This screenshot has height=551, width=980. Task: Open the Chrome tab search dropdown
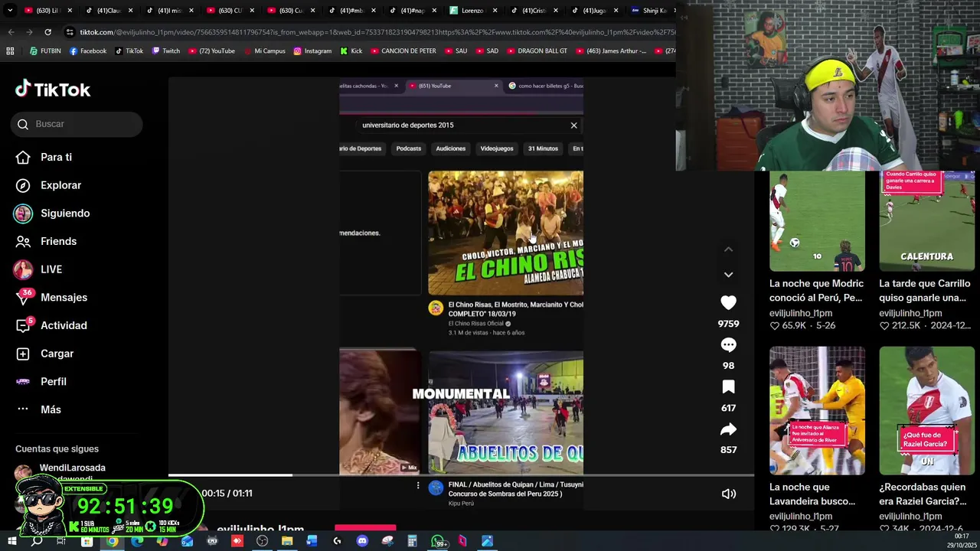pos(11,11)
